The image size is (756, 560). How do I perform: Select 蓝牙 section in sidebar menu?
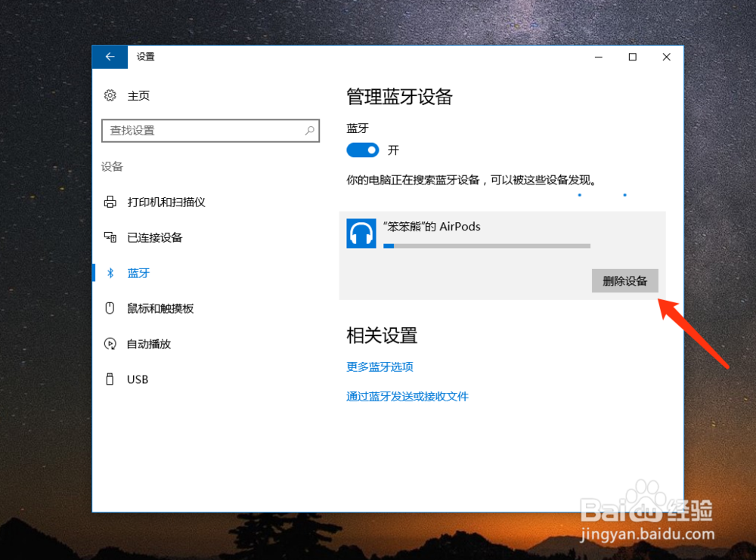tap(138, 273)
